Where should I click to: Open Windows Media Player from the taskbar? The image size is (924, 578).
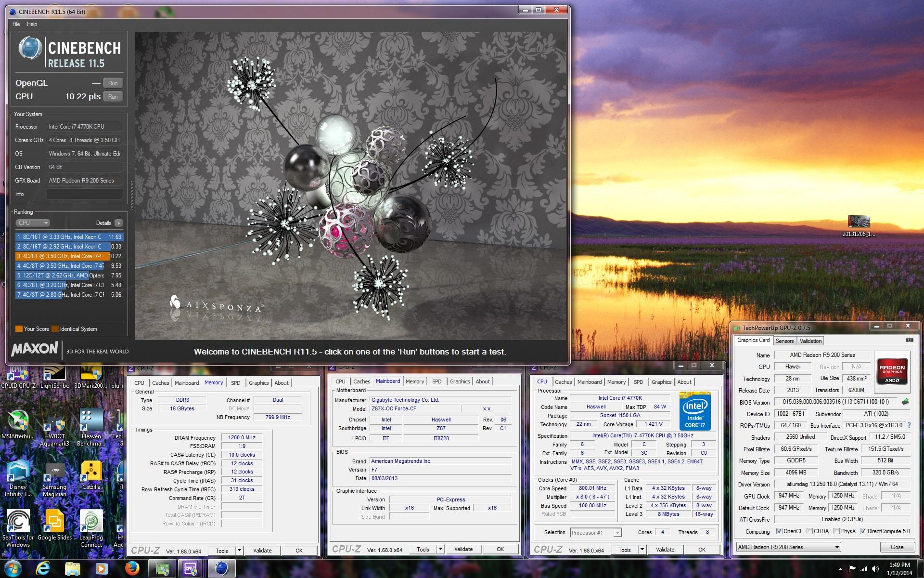coord(102,568)
